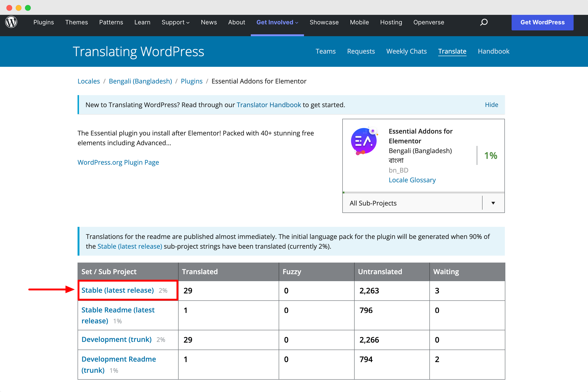Open the Locale Glossary link

pyautogui.click(x=412, y=180)
